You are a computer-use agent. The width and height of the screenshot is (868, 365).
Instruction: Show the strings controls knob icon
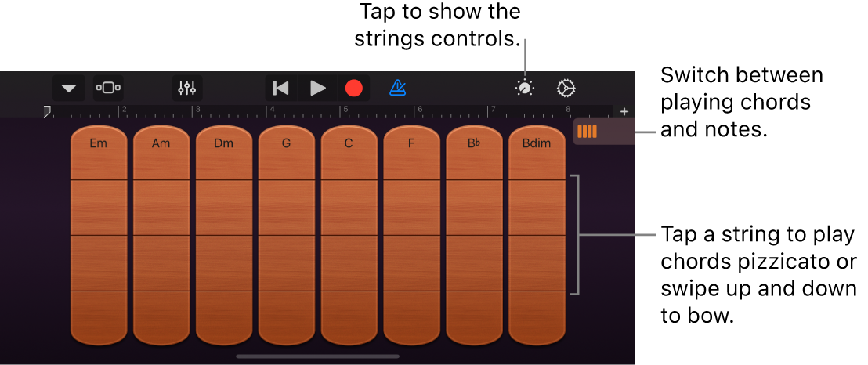525,88
